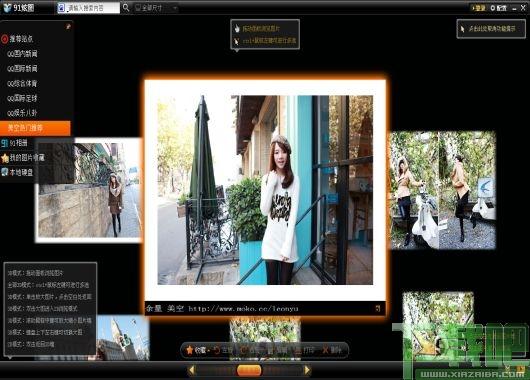Screen dimensions: 530x380
Task: Expand the search type selector icon
Action: coord(61,8)
